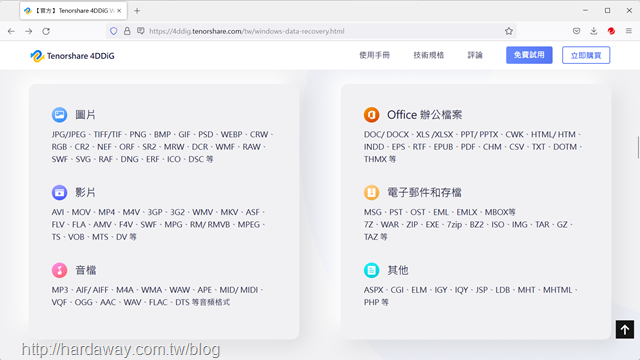Image resolution: width=640 pixels, height=360 pixels.
Task: Click the MP3 format text
Action: tap(60, 290)
